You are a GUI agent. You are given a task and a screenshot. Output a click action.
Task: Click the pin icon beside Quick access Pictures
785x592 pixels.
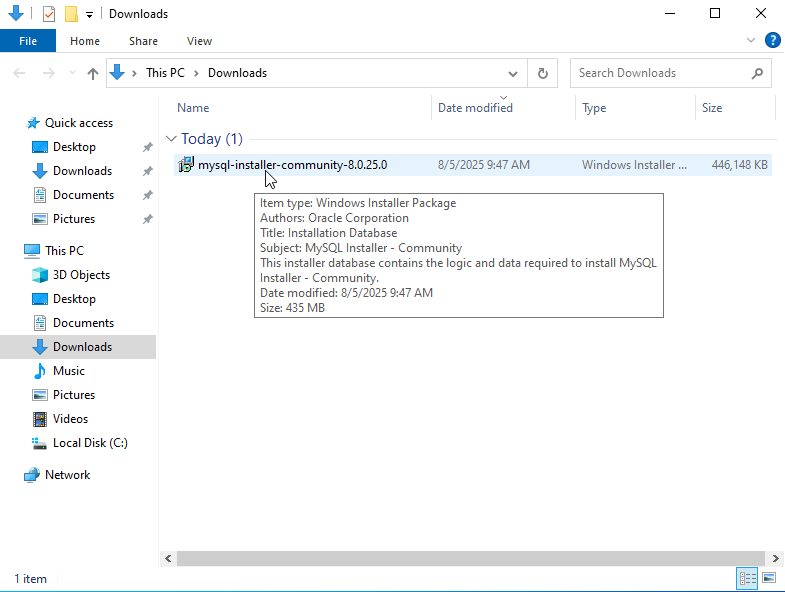147,219
